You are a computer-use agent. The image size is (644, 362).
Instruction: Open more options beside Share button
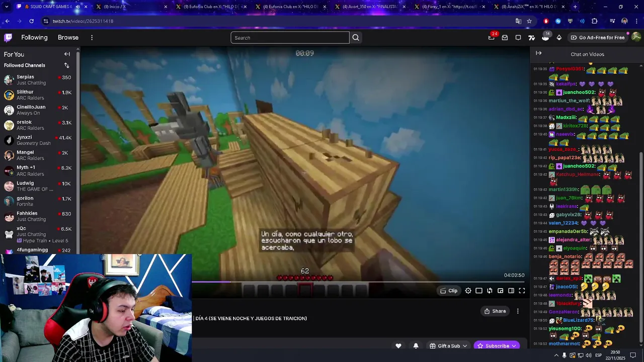coord(518,311)
